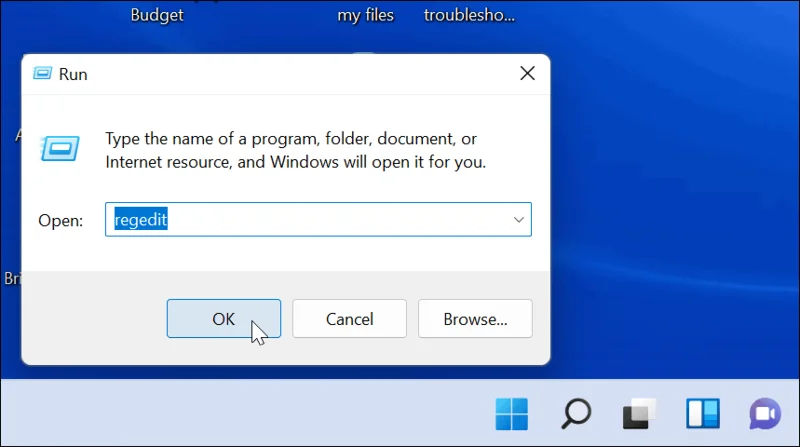Screen dimensions: 800x447
Task: Close the Run dialog with the X
Action: [527, 73]
